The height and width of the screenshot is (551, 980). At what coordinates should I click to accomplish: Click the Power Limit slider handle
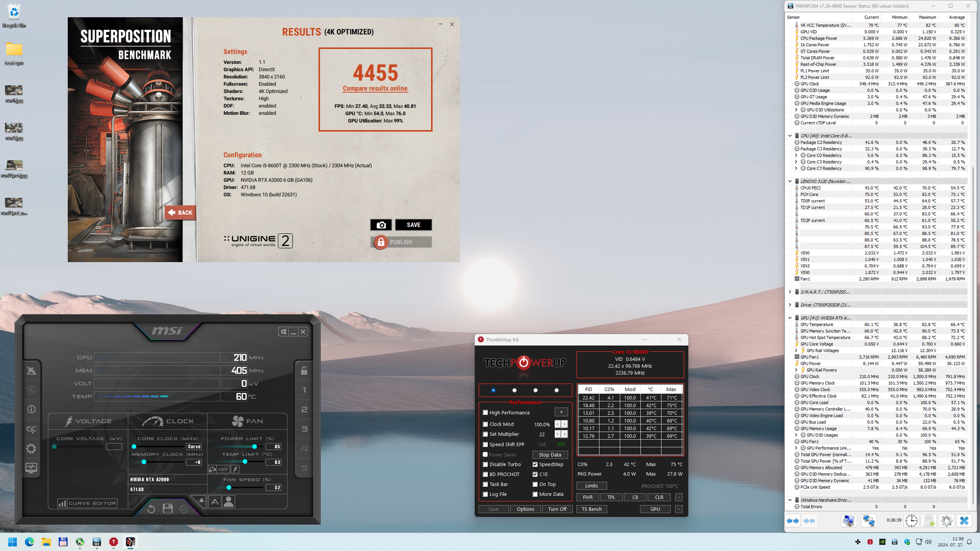255,446
